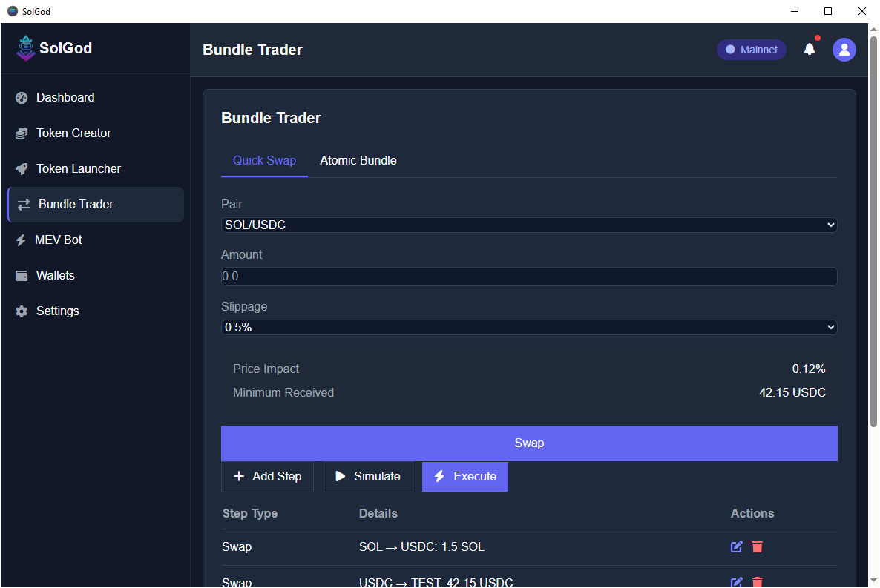Open the Slippage dropdown
This screenshot has height=588, width=880.
click(x=529, y=327)
